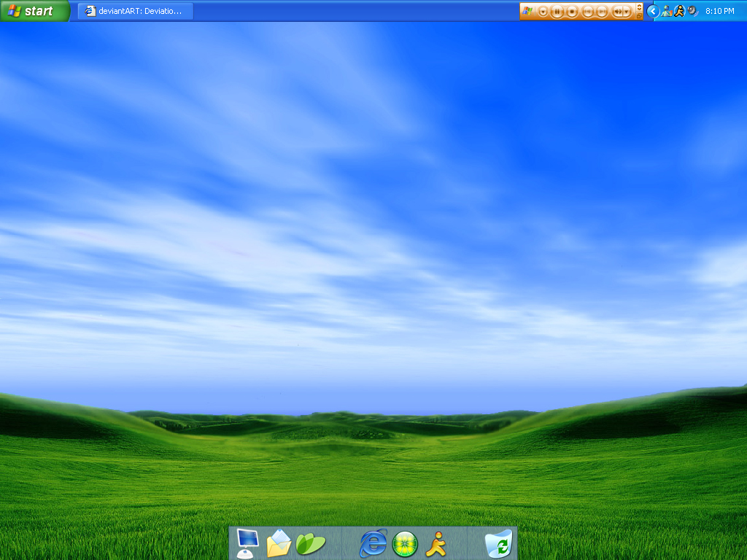The height and width of the screenshot is (560, 747).
Task: Restore the media player from the toolbar
Action: coord(639,16)
